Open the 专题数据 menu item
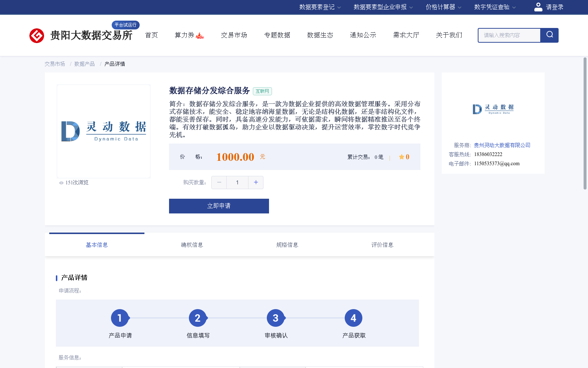 click(277, 35)
